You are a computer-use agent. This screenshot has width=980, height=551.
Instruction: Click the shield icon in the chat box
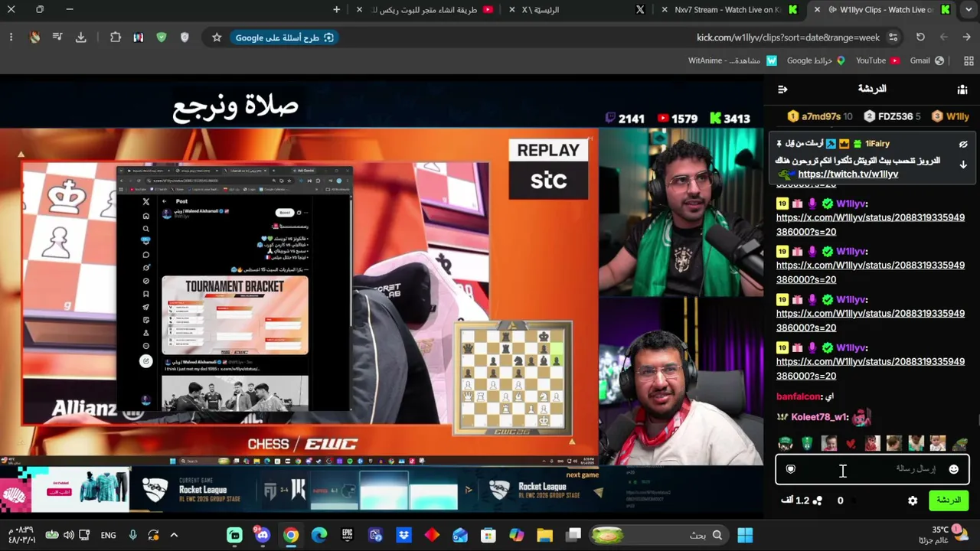791,469
